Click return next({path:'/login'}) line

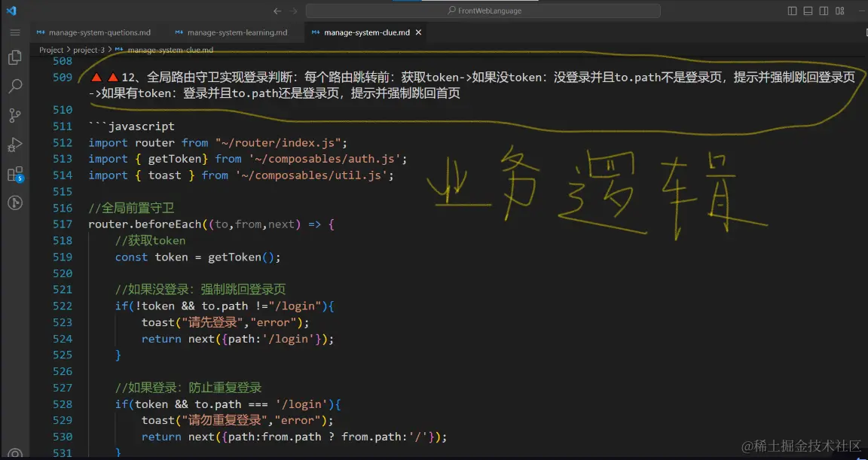(x=237, y=339)
